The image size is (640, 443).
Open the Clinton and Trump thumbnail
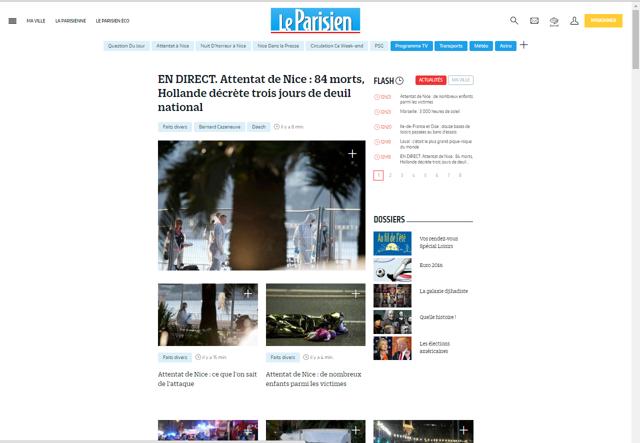coord(393,348)
